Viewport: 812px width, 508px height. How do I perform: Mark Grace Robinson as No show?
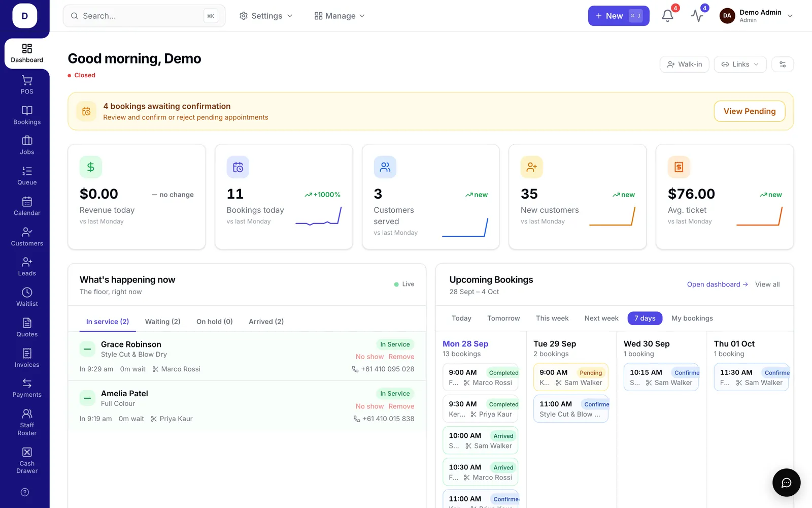tap(369, 357)
